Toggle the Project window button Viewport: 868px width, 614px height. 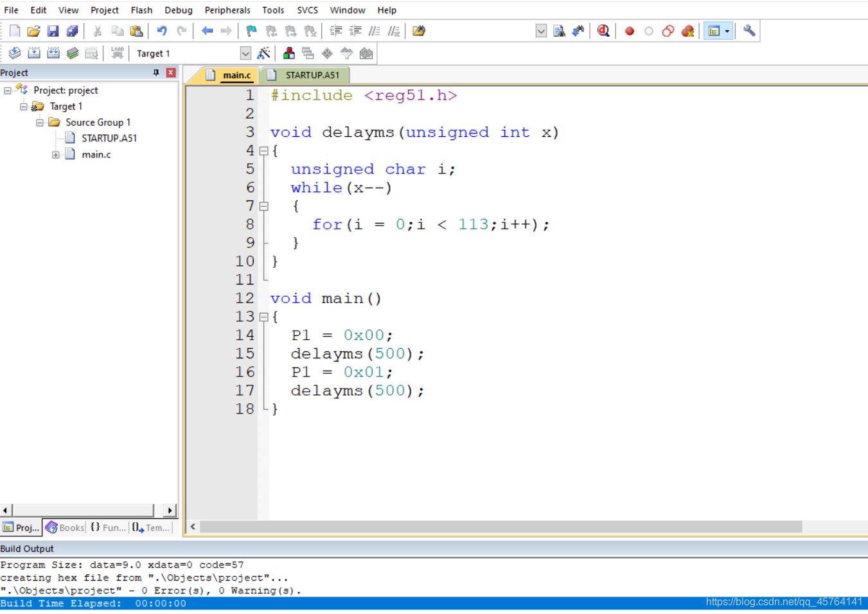714,31
